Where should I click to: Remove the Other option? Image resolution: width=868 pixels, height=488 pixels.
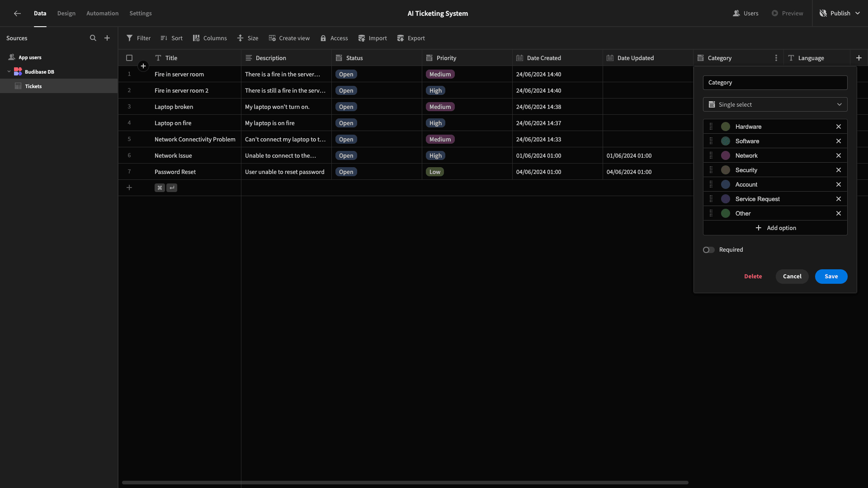pos(839,213)
